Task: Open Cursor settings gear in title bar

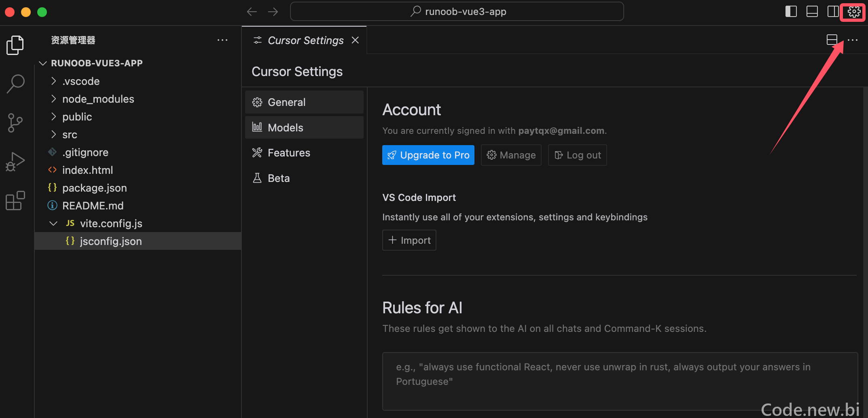Action: pyautogui.click(x=854, y=12)
